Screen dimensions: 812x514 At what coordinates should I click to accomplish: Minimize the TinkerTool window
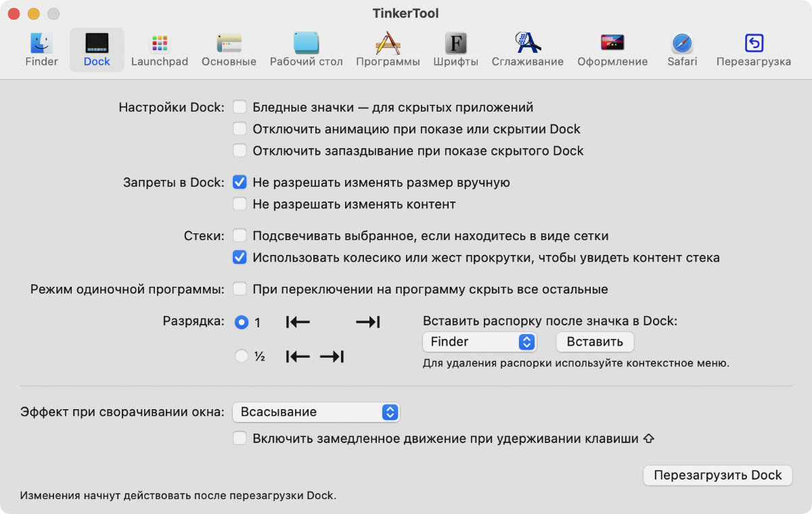34,14
